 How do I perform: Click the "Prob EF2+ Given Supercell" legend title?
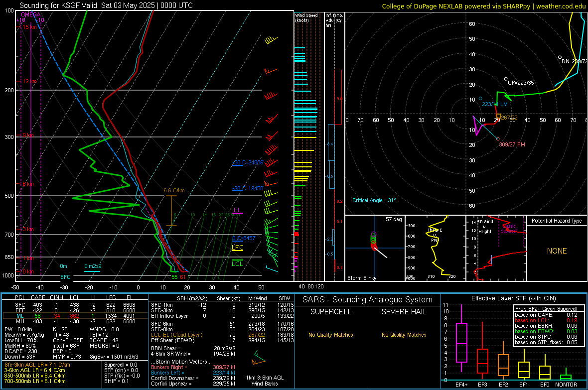coord(546,309)
